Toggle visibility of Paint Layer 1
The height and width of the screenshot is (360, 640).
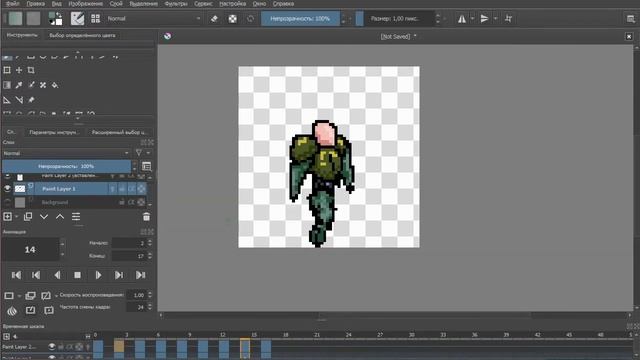pos(7,189)
